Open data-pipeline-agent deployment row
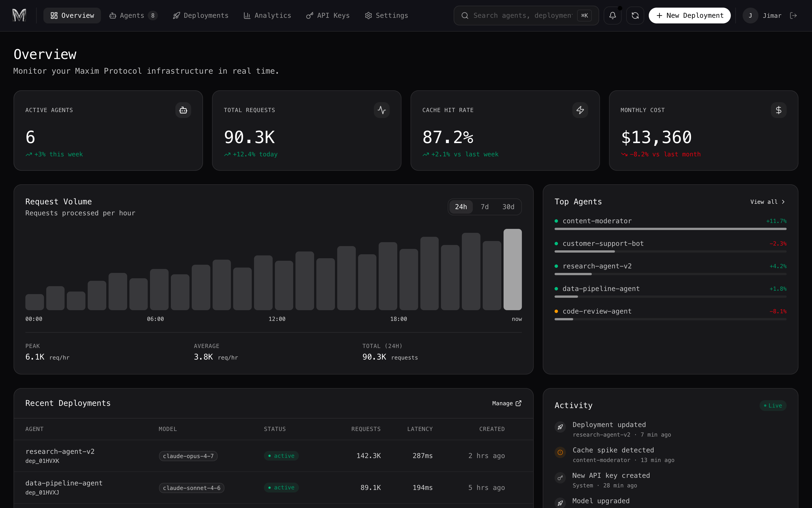 [x=273, y=487]
